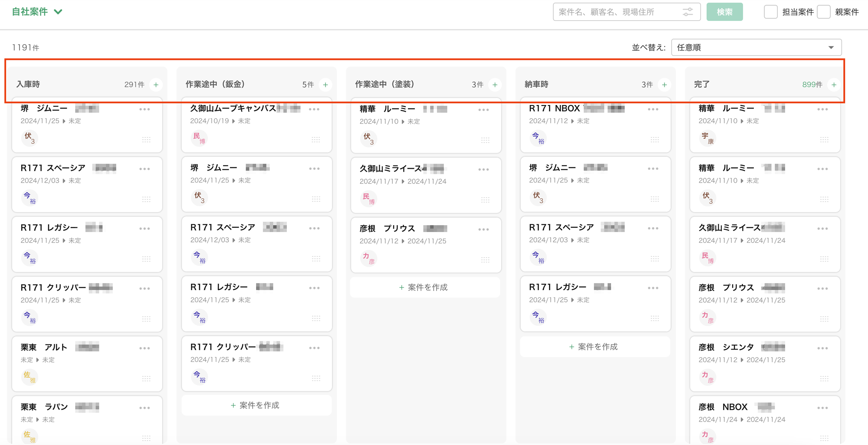868x445 pixels.
Task: Click the + icon on 納車時 column header
Action: click(x=664, y=85)
